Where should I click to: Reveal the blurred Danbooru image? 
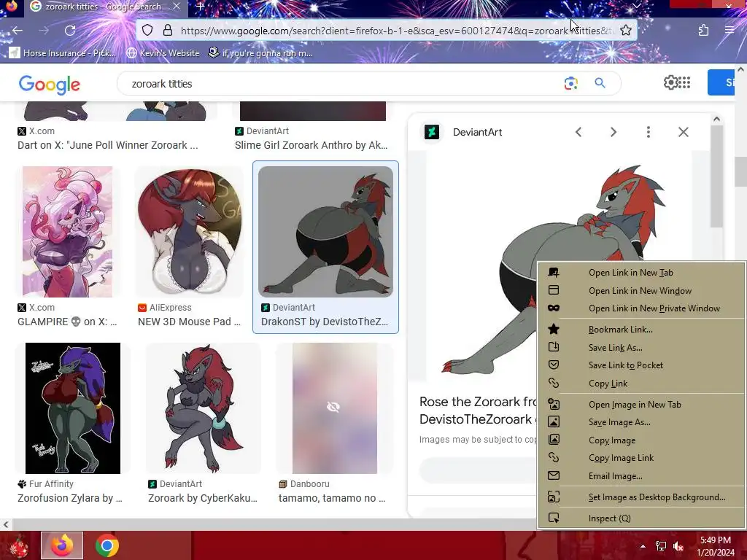pyautogui.click(x=333, y=407)
